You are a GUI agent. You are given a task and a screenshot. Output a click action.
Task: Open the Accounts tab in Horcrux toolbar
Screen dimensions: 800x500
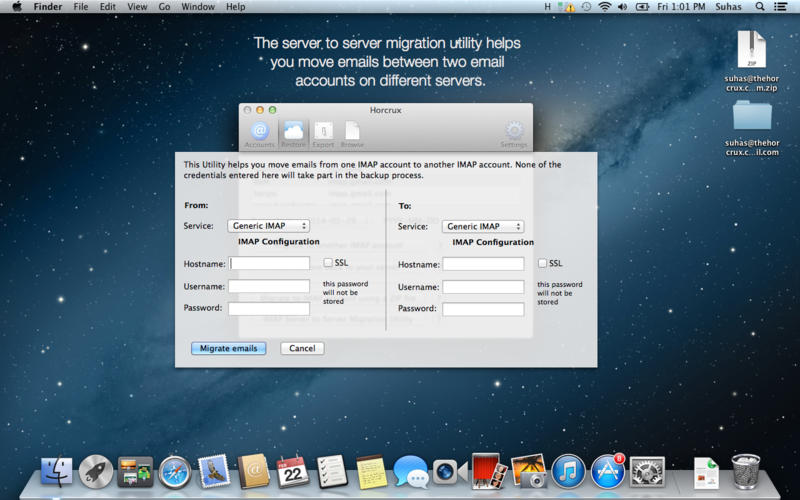pyautogui.click(x=259, y=135)
